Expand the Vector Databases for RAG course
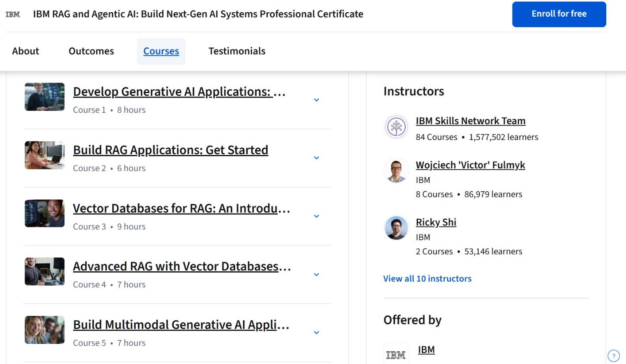 click(x=316, y=216)
